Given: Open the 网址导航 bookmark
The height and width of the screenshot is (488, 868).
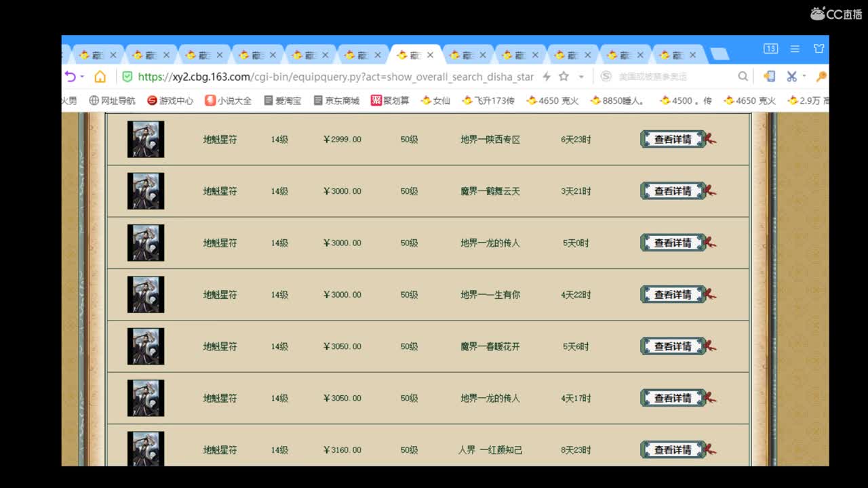Looking at the screenshot, I should tap(113, 100).
